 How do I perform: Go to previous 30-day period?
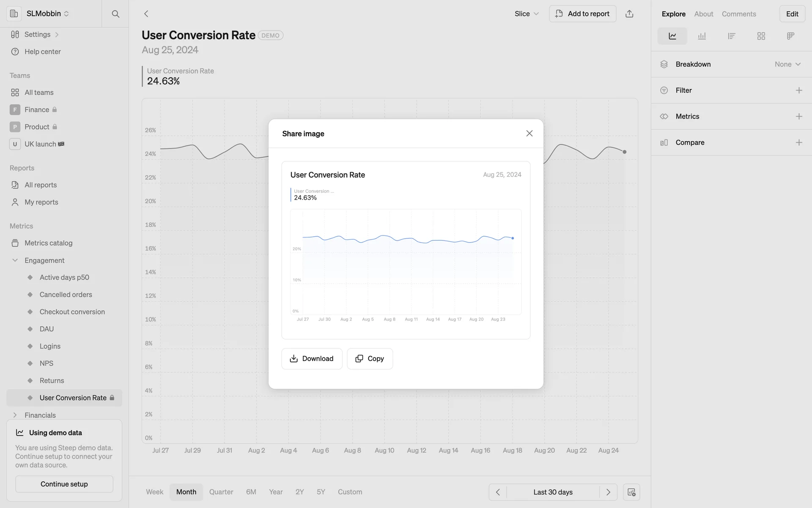tap(498, 492)
